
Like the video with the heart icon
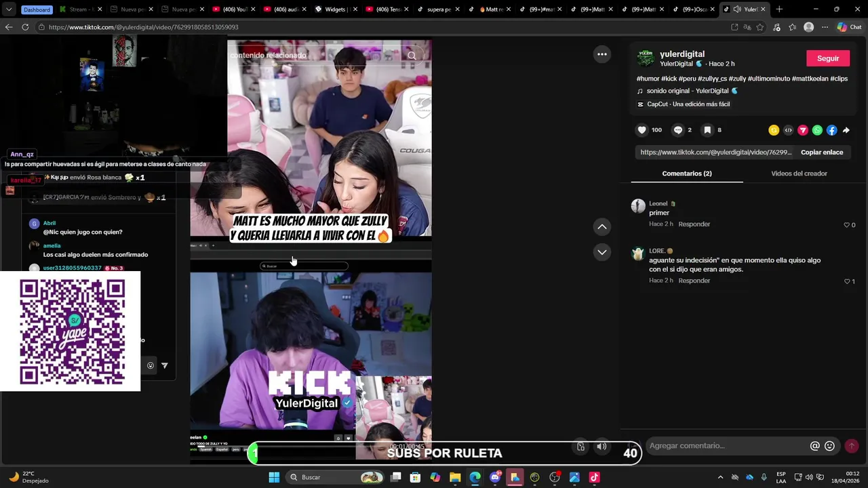point(642,130)
